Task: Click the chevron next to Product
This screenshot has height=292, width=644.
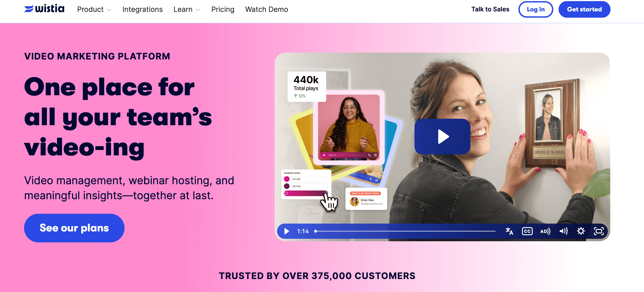Action: click(x=109, y=10)
